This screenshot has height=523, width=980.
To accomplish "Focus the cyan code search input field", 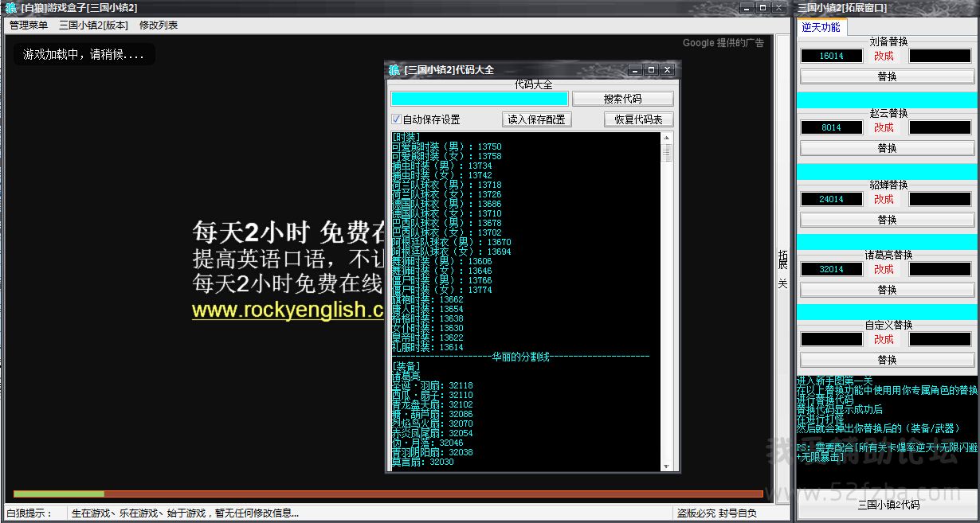I will 480,99.
